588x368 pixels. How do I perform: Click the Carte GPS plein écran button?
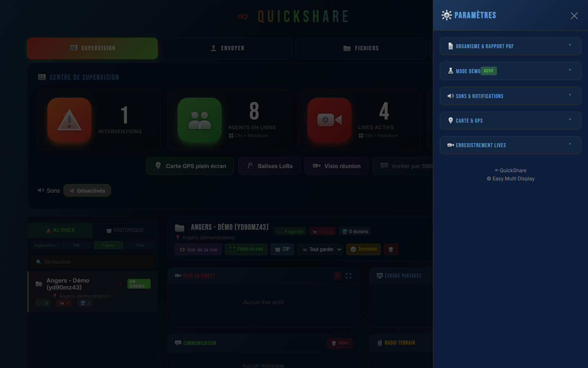tap(190, 166)
